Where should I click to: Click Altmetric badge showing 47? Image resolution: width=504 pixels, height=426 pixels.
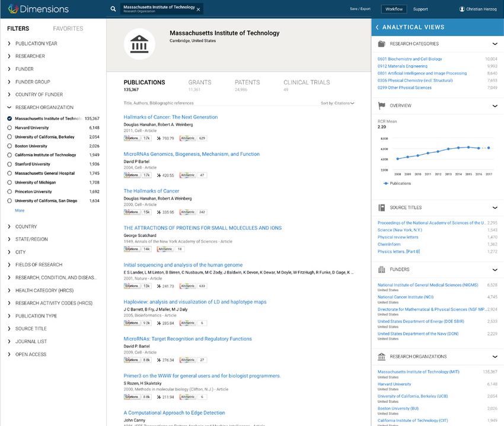tap(193, 175)
